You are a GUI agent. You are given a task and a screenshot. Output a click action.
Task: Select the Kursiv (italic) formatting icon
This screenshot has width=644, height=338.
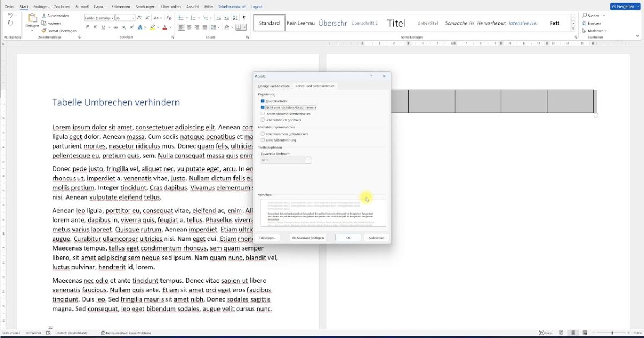pos(96,27)
